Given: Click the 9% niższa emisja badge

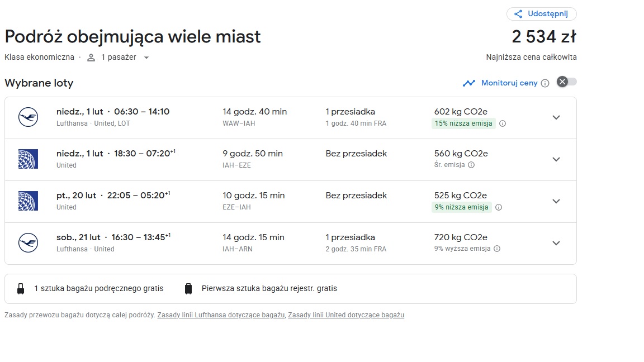Looking at the screenshot, I should tap(462, 207).
